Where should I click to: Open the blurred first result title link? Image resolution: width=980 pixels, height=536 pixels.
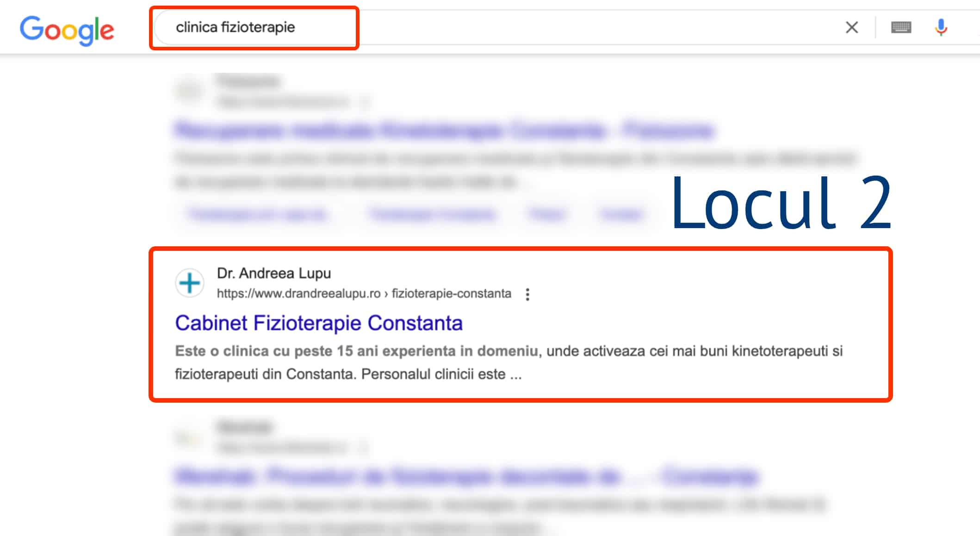pos(444,130)
